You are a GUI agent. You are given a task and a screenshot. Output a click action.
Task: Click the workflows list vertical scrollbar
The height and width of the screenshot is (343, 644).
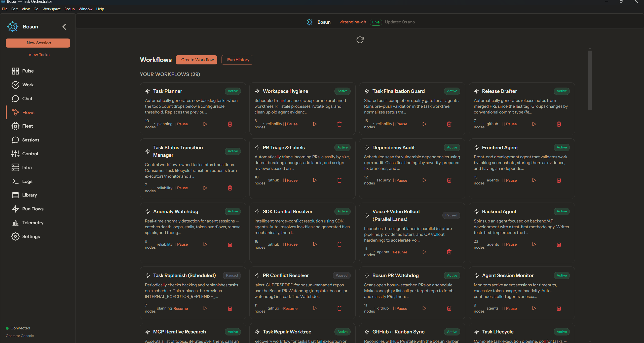click(590, 80)
